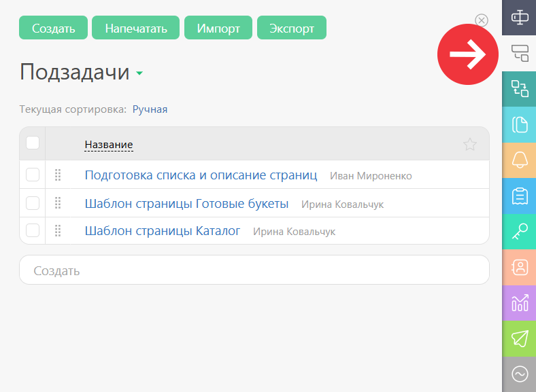Open the contacts sidebar icon
This screenshot has width=536, height=392.
(519, 268)
